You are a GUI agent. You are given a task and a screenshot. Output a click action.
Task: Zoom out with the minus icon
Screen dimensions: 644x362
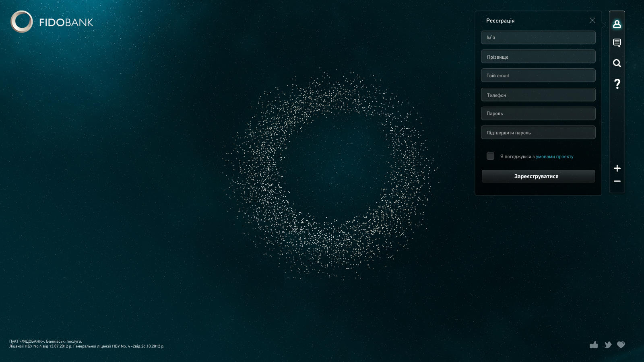(x=617, y=181)
